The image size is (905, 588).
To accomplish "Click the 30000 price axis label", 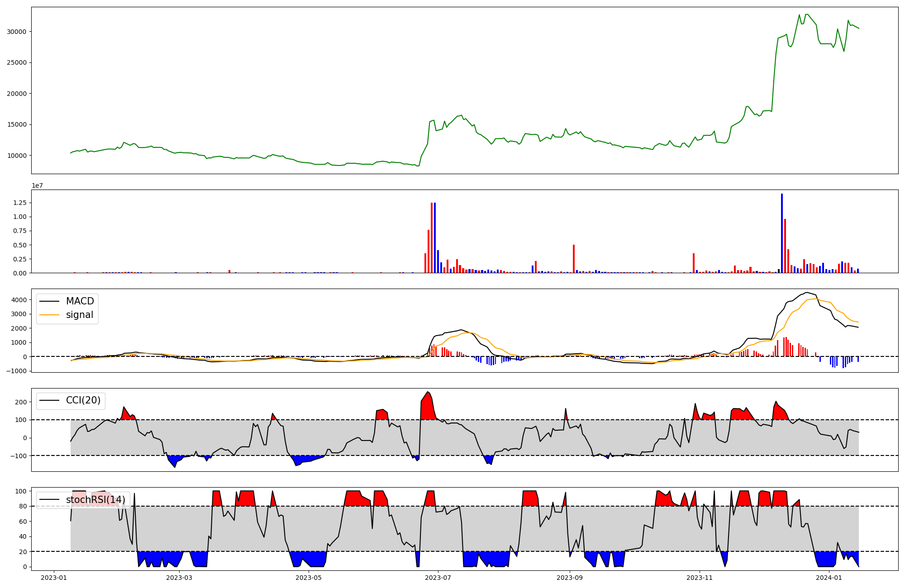I will click(x=17, y=32).
